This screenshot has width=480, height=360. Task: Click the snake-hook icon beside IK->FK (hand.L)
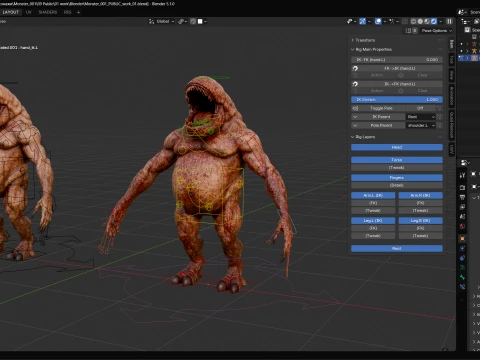pyautogui.click(x=355, y=84)
